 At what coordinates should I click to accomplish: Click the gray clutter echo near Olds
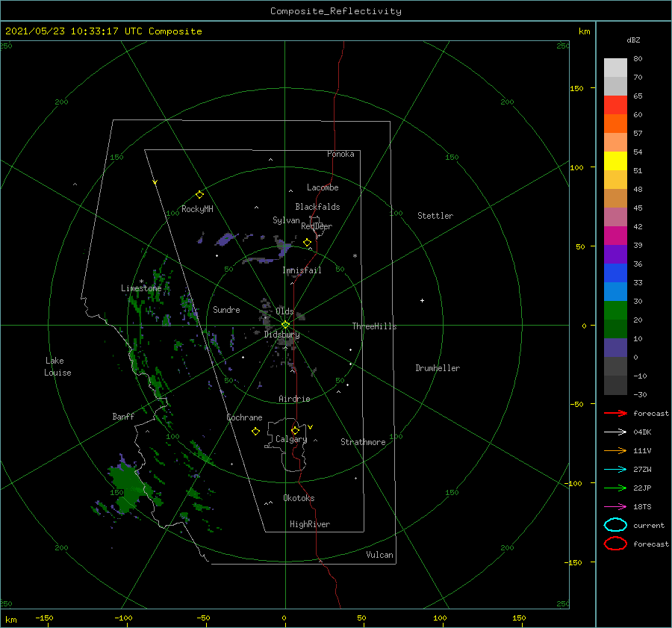[x=266, y=312]
